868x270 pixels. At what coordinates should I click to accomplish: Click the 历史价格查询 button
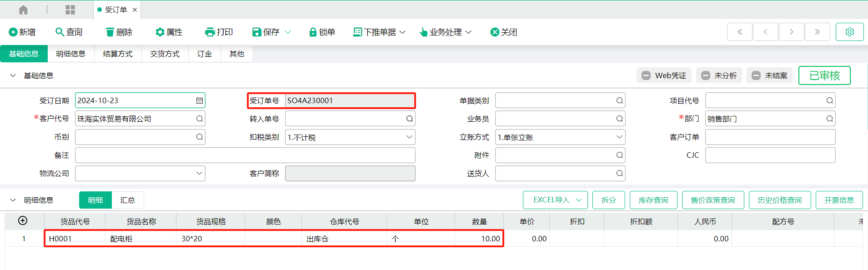[x=779, y=200]
